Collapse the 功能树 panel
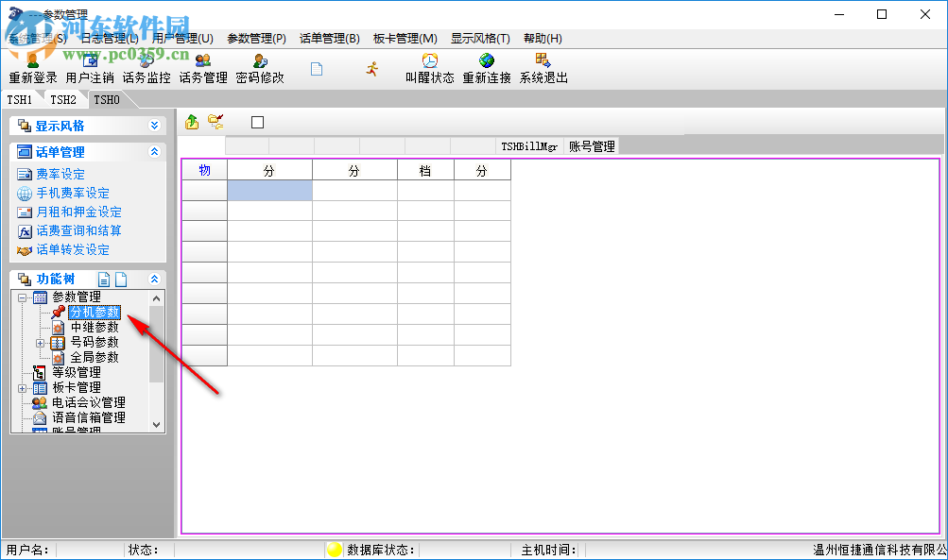 click(153, 279)
